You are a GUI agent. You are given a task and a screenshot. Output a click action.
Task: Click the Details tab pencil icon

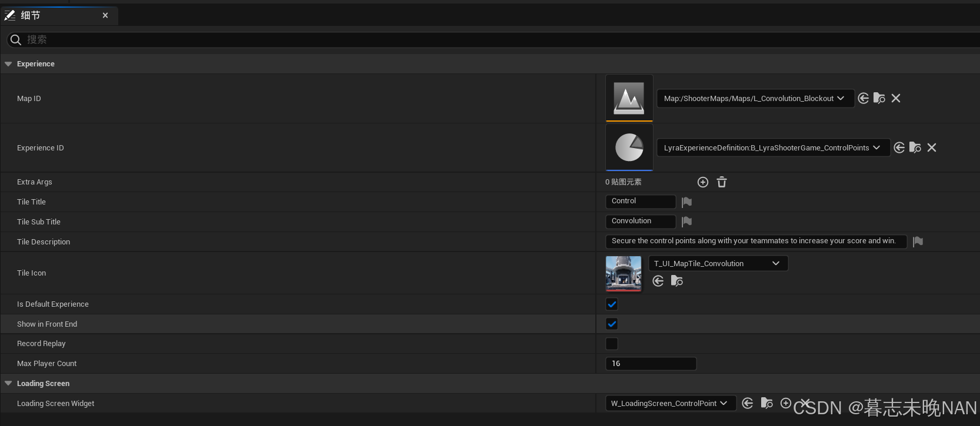coord(10,15)
